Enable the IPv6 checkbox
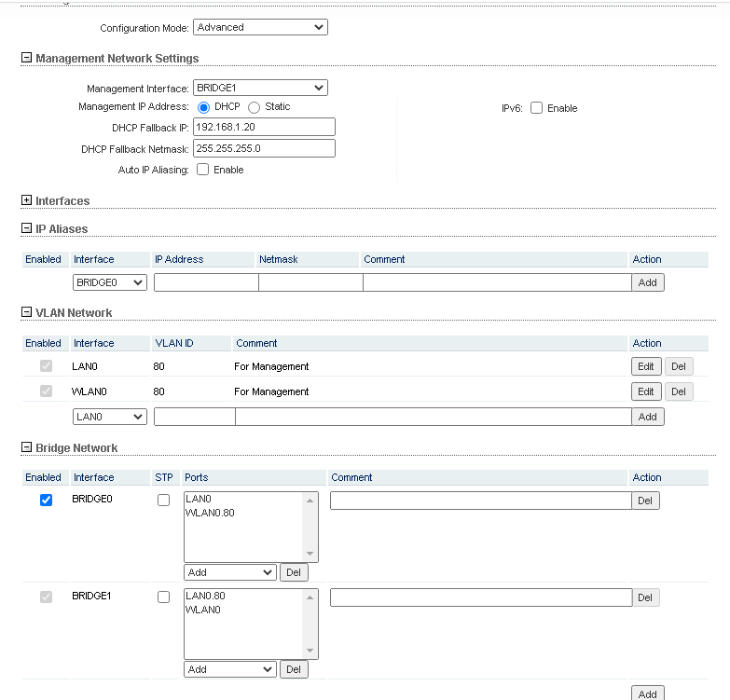This screenshot has height=700, width=730. pyautogui.click(x=536, y=108)
